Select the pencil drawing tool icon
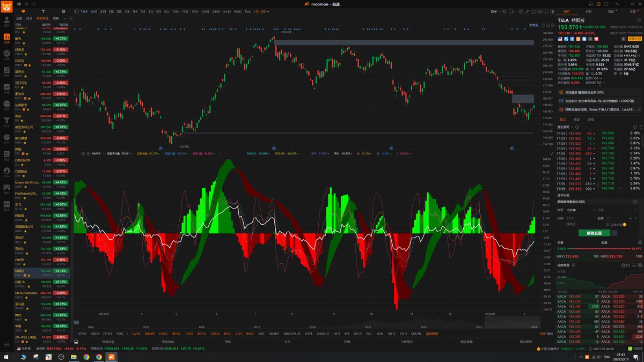The height and width of the screenshot is (362, 644). 527,11
